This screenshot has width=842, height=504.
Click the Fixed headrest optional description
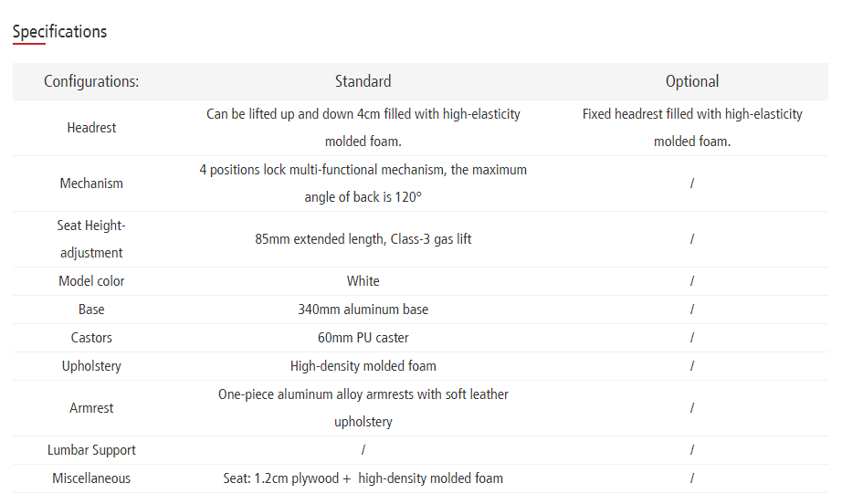tap(692, 128)
